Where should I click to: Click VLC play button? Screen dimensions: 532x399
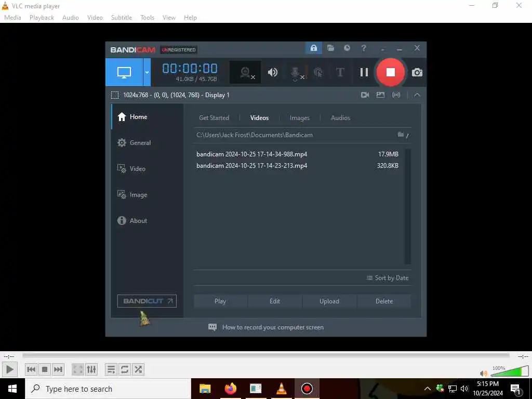click(9, 369)
